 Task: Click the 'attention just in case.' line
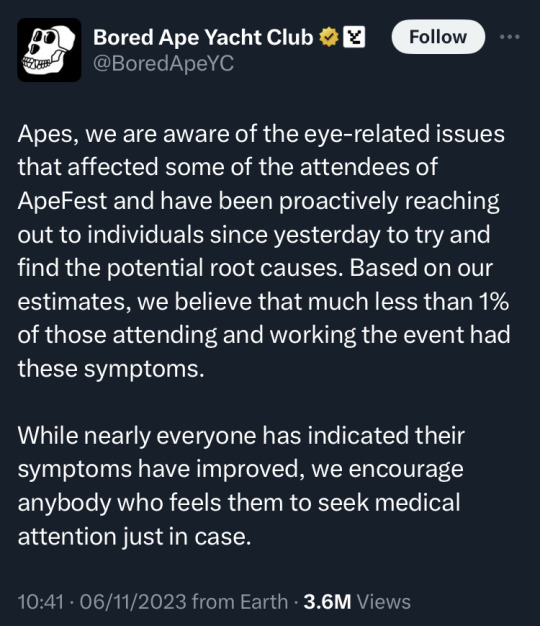135,536
